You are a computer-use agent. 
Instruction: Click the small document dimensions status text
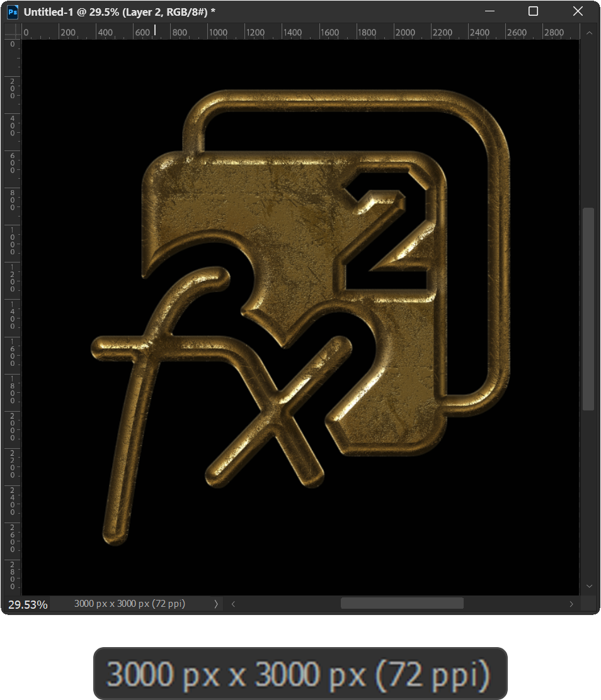tap(130, 604)
